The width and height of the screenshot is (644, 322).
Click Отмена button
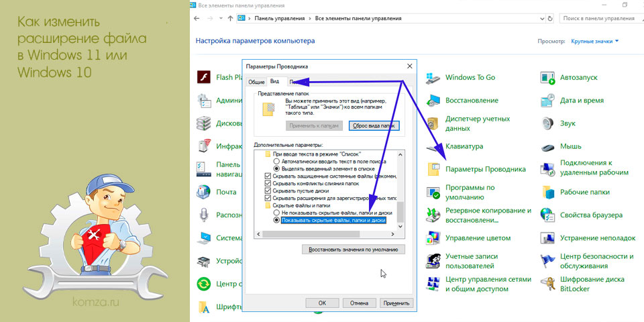pyautogui.click(x=359, y=303)
